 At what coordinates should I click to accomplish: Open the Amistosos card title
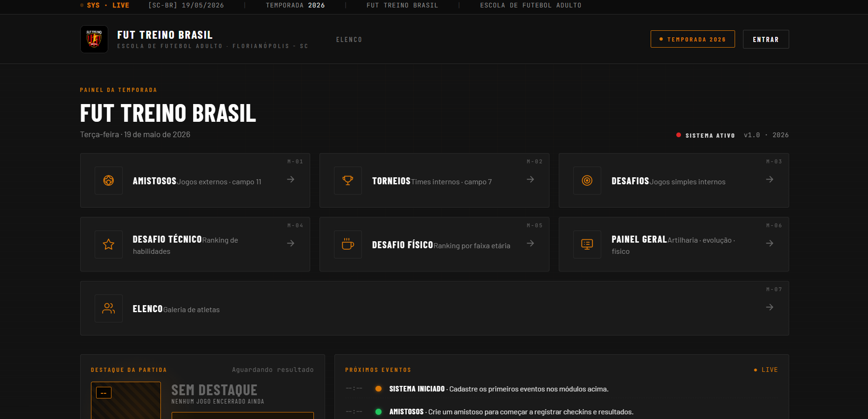(x=154, y=181)
